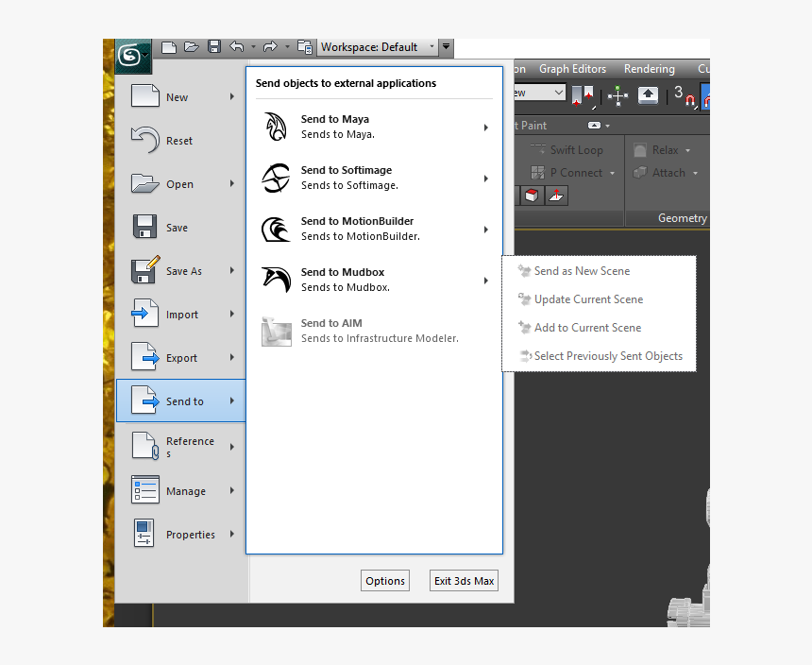Click the Import page icon

145,313
